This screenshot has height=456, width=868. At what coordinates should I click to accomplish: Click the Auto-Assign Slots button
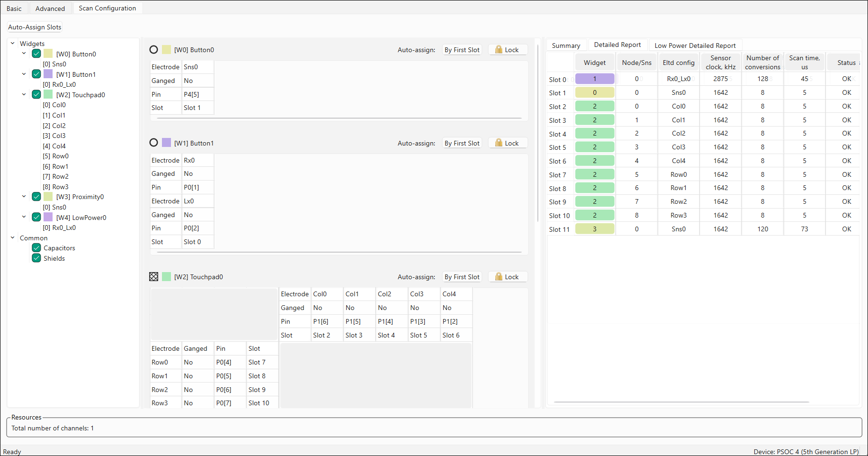tap(35, 27)
